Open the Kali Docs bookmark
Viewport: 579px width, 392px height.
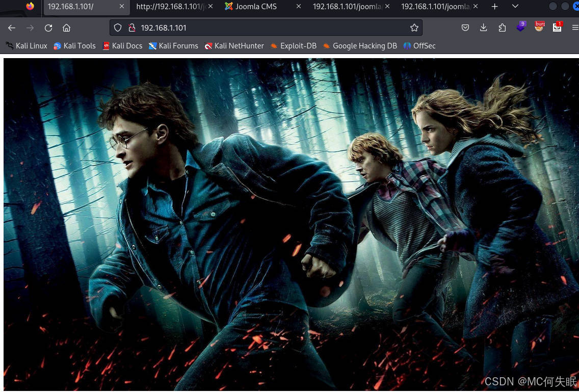coord(123,46)
